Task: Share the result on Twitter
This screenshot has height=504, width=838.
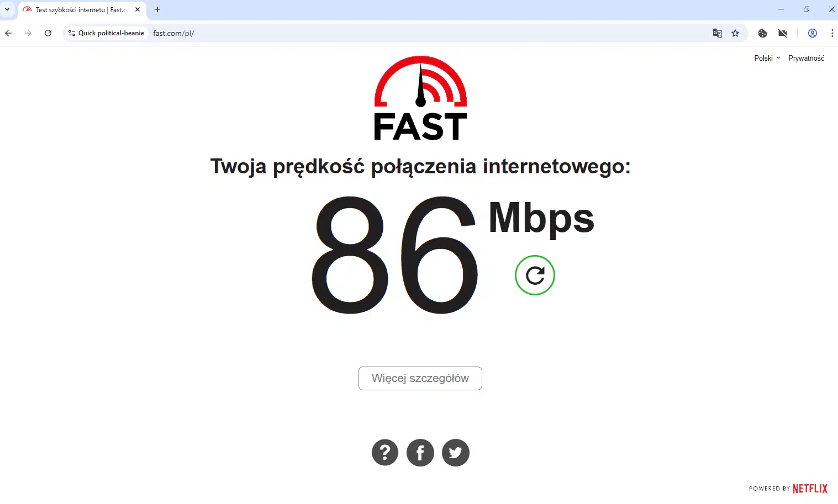Action: tap(456, 453)
